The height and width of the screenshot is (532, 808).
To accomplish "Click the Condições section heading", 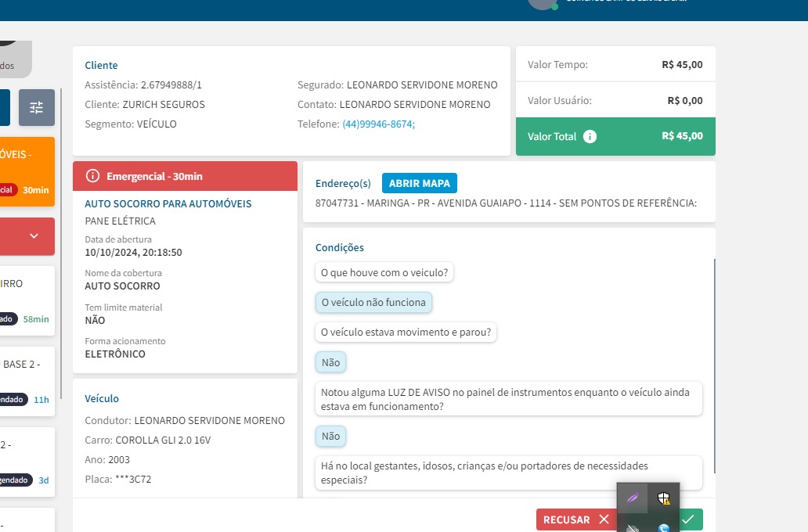I will tap(340, 248).
